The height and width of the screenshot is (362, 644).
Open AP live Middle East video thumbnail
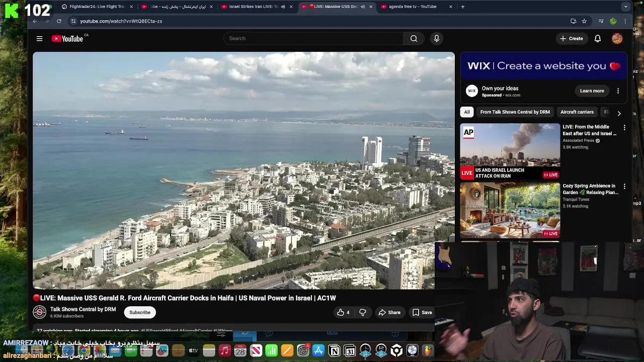[x=510, y=151]
